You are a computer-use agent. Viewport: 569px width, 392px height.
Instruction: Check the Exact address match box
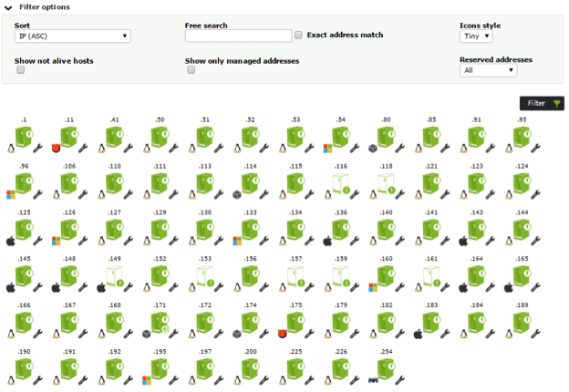(x=298, y=35)
